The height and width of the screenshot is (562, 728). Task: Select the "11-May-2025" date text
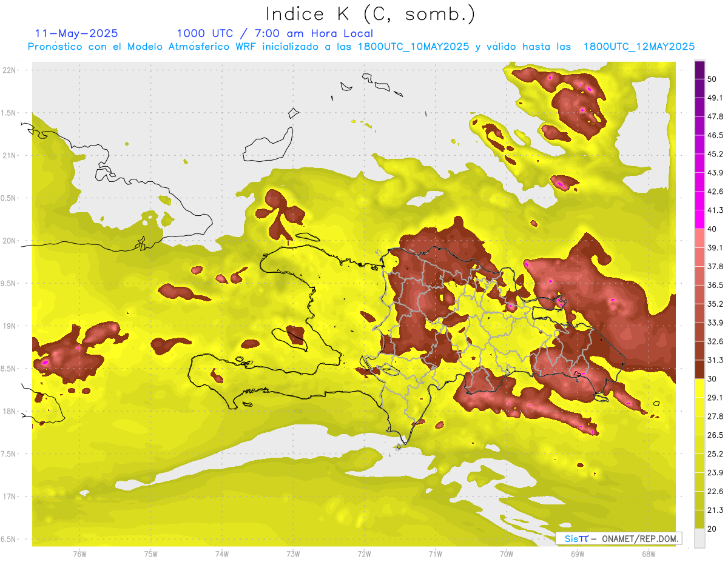[76, 33]
